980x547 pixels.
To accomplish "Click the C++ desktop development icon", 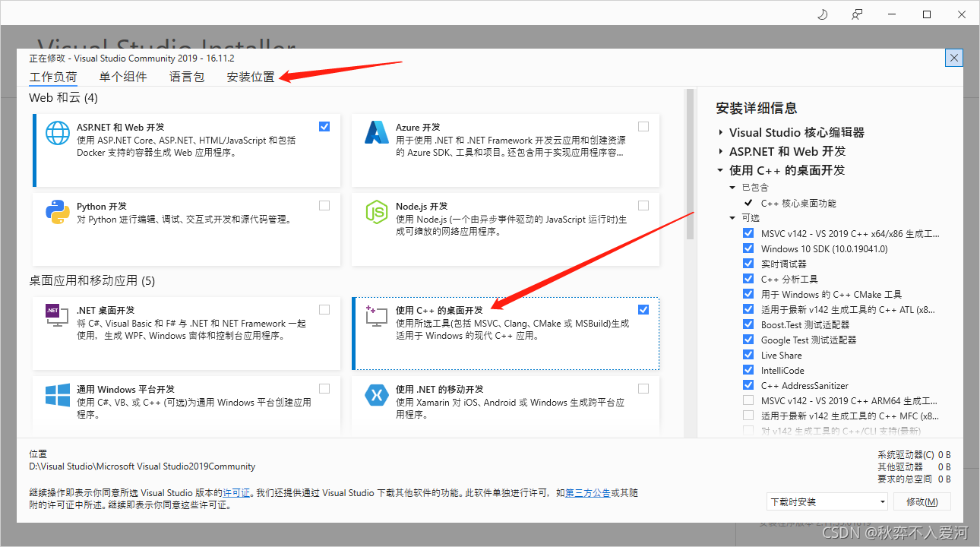I will pyautogui.click(x=377, y=315).
